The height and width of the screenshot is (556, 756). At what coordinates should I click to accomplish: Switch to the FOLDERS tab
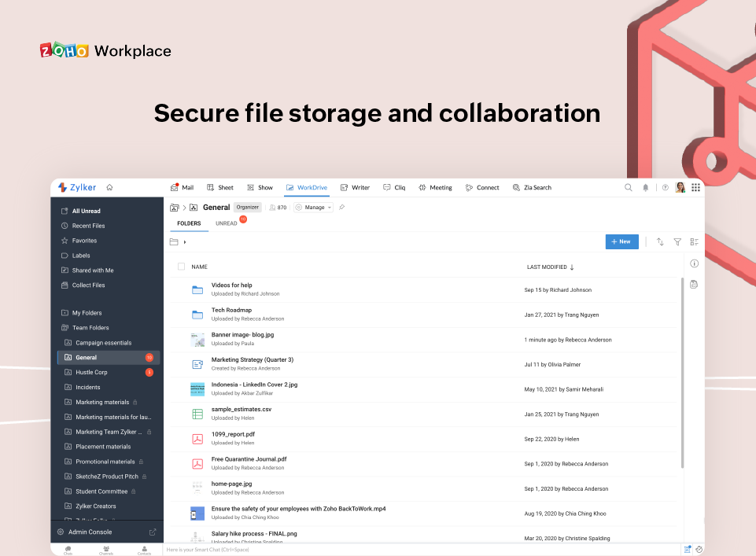tap(189, 223)
